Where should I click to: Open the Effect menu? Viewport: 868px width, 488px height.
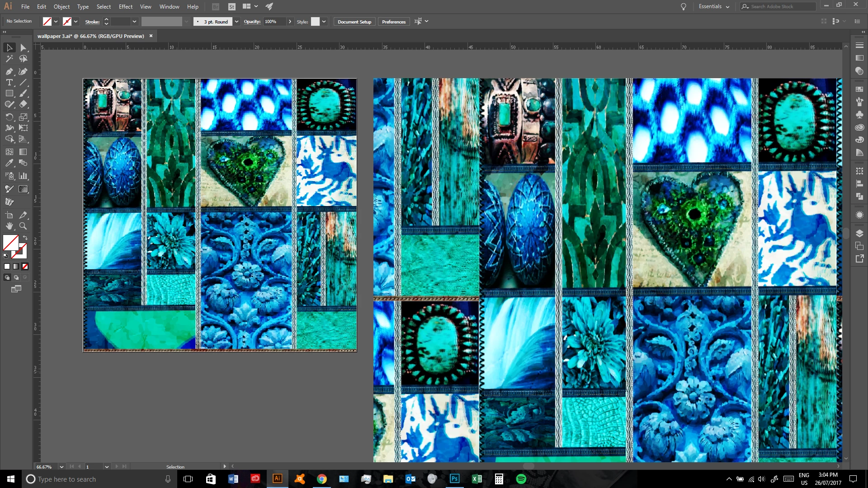pos(125,7)
